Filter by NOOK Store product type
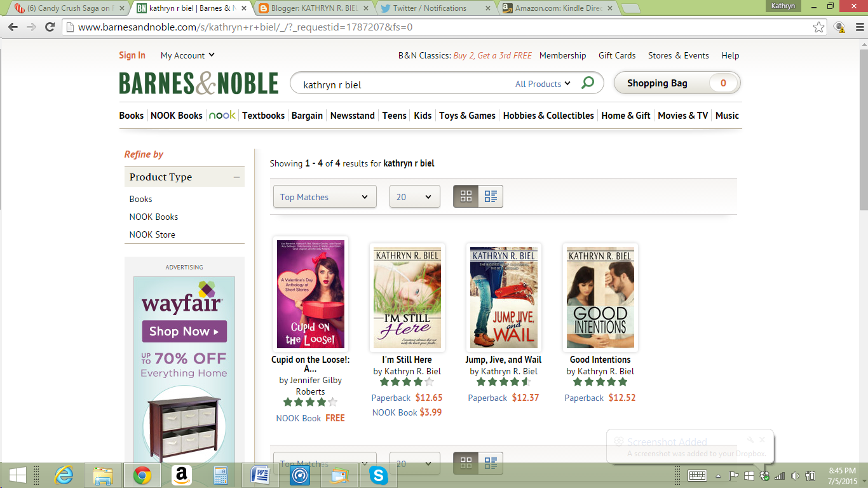868x488 pixels. tap(153, 234)
